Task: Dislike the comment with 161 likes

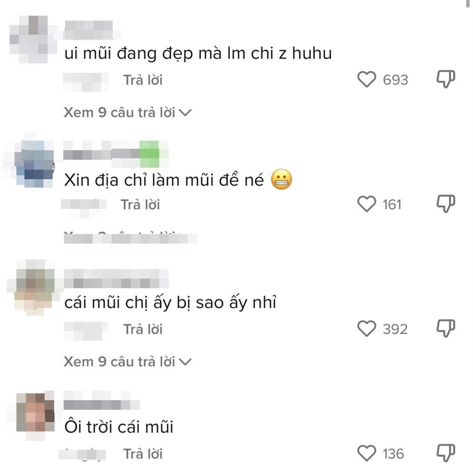Action: point(446,203)
